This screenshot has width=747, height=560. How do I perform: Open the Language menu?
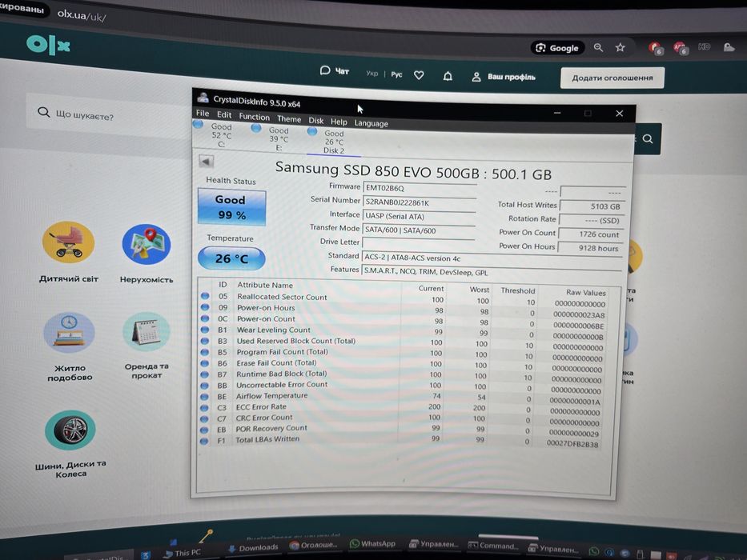371,123
